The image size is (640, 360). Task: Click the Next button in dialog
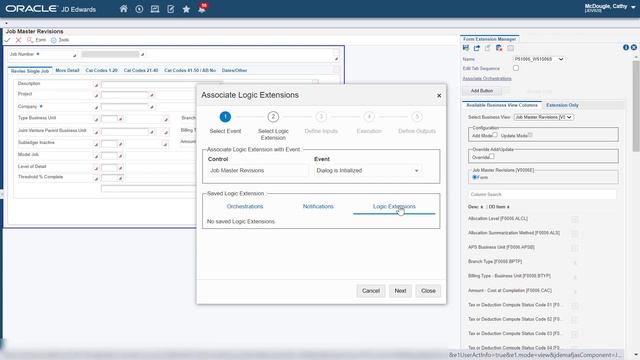pos(400,291)
